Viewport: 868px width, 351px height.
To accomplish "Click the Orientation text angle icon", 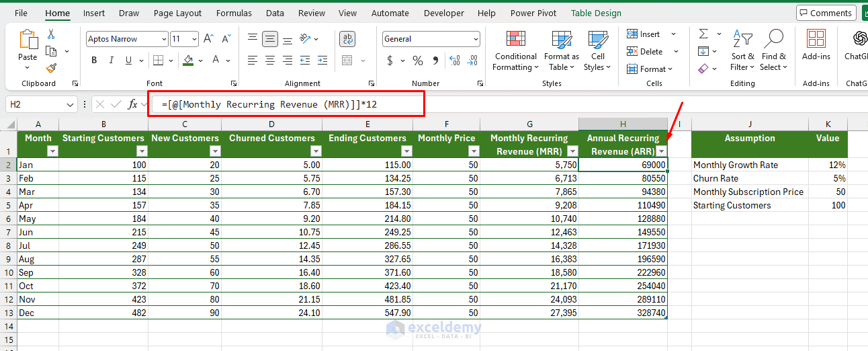I will click(x=306, y=39).
